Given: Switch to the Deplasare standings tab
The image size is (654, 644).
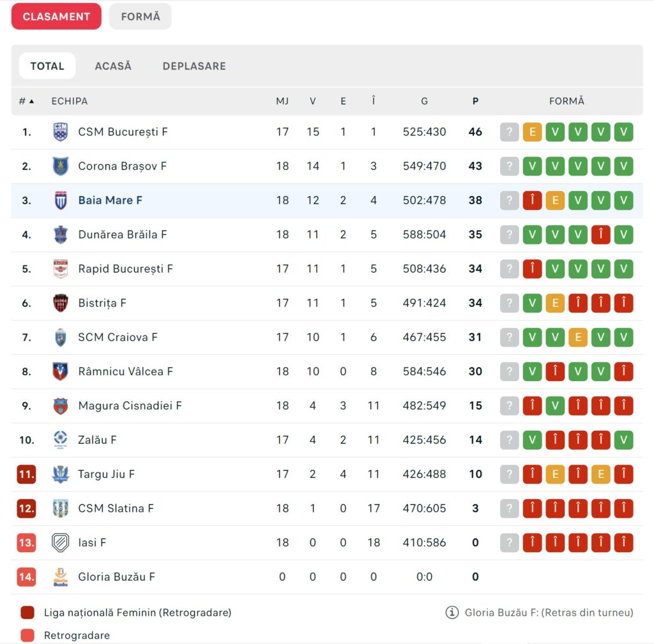Looking at the screenshot, I should [194, 66].
